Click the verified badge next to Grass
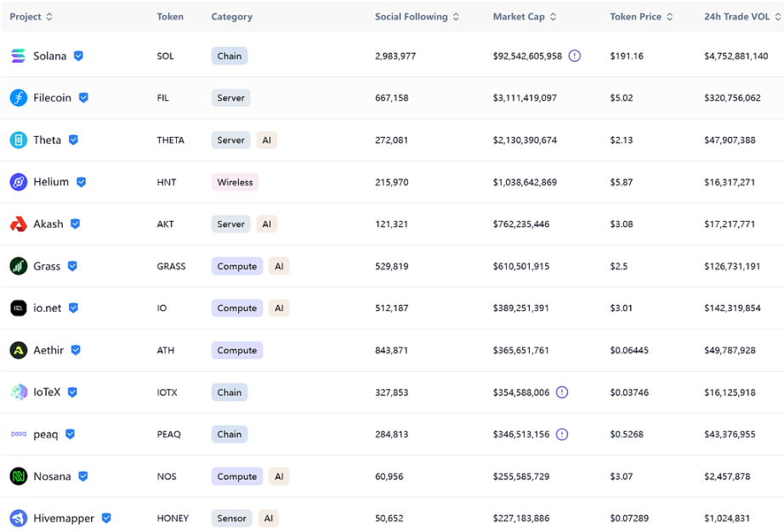 pyautogui.click(x=72, y=266)
